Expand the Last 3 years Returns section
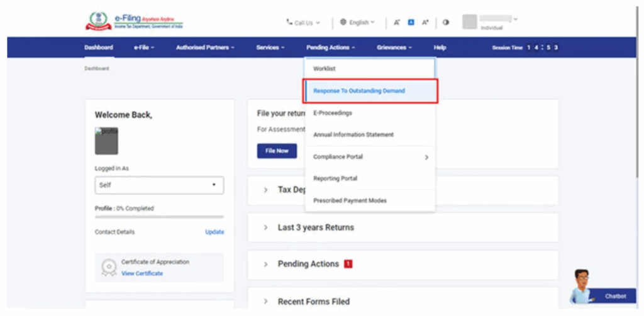 315,227
